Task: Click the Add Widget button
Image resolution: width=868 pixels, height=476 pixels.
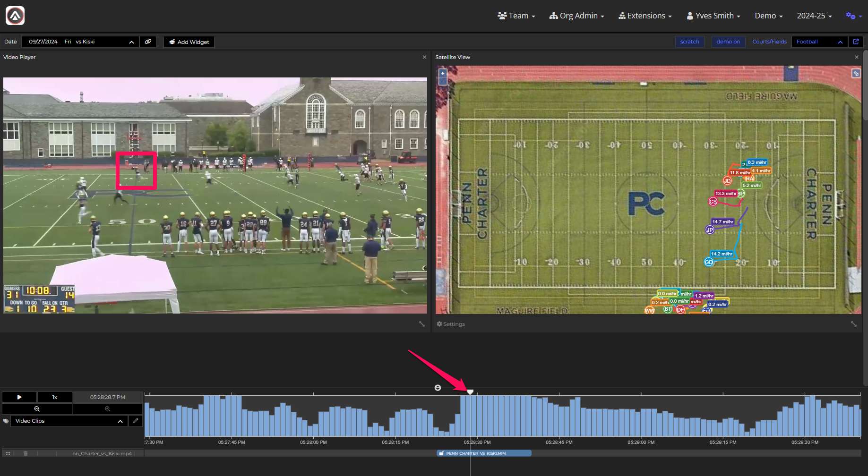Action: (x=189, y=42)
